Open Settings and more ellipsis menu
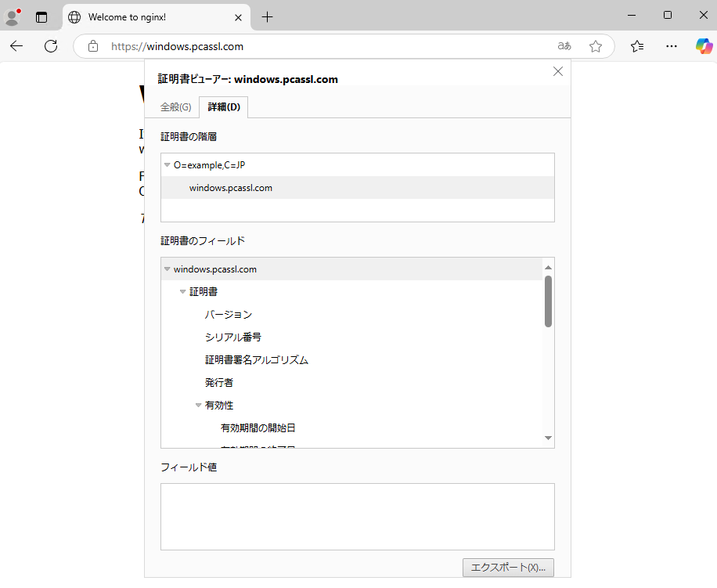 click(x=672, y=45)
